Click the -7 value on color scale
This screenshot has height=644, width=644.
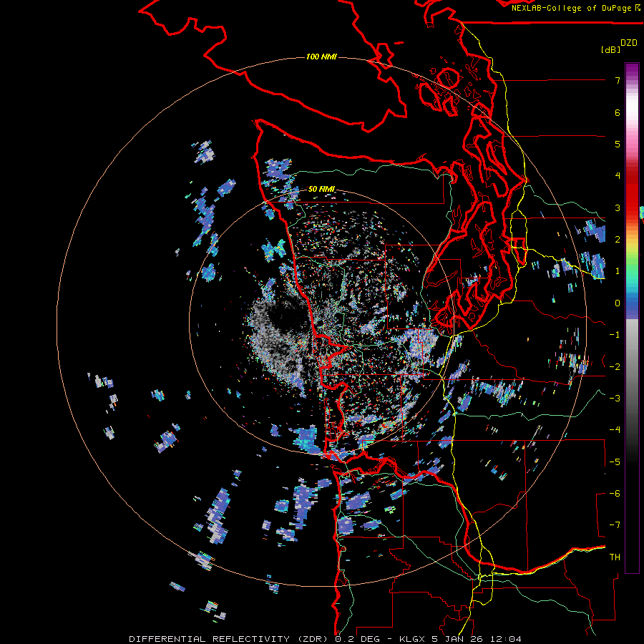615,525
